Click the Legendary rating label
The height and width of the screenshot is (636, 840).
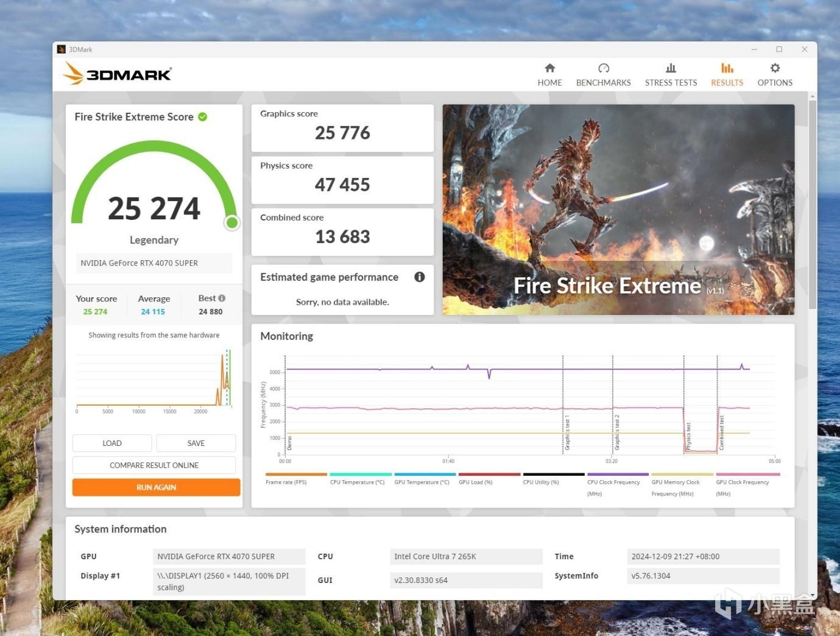point(154,240)
